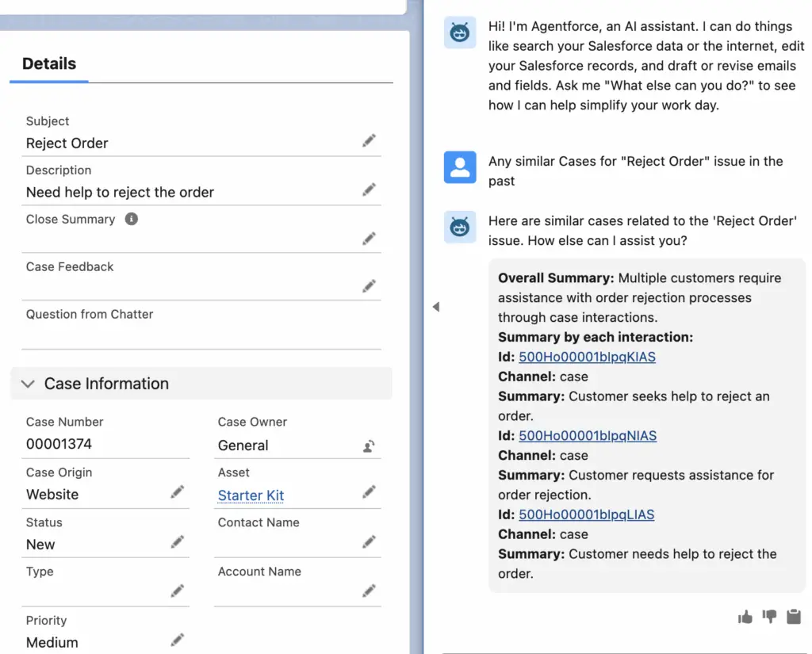Viewport: 812px width, 654px height.
Task: Edit the Priority field pencil icon
Action: [x=177, y=640]
